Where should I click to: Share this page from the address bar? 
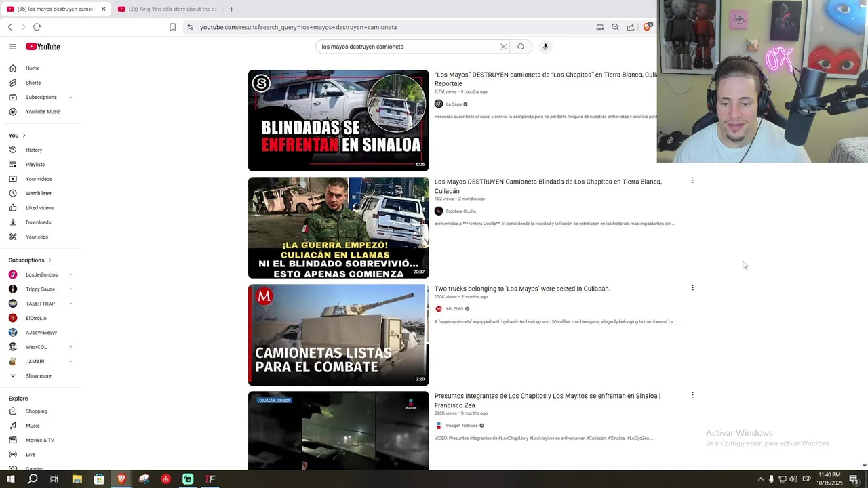tap(631, 27)
